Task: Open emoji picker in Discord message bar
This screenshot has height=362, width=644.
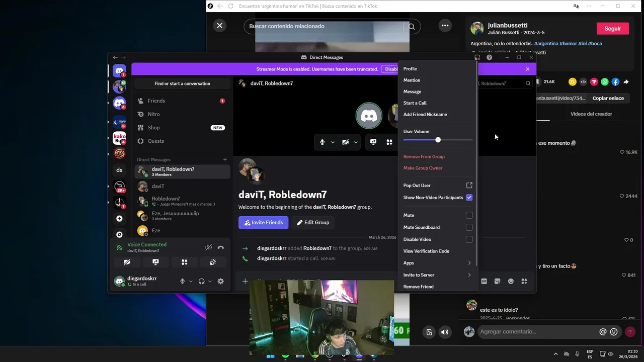Action: [x=511, y=282]
